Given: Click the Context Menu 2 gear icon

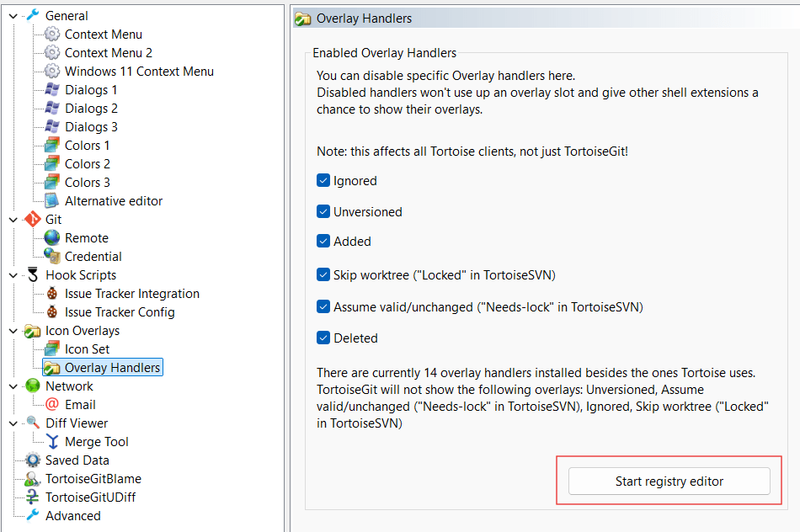Looking at the screenshot, I should (x=52, y=52).
